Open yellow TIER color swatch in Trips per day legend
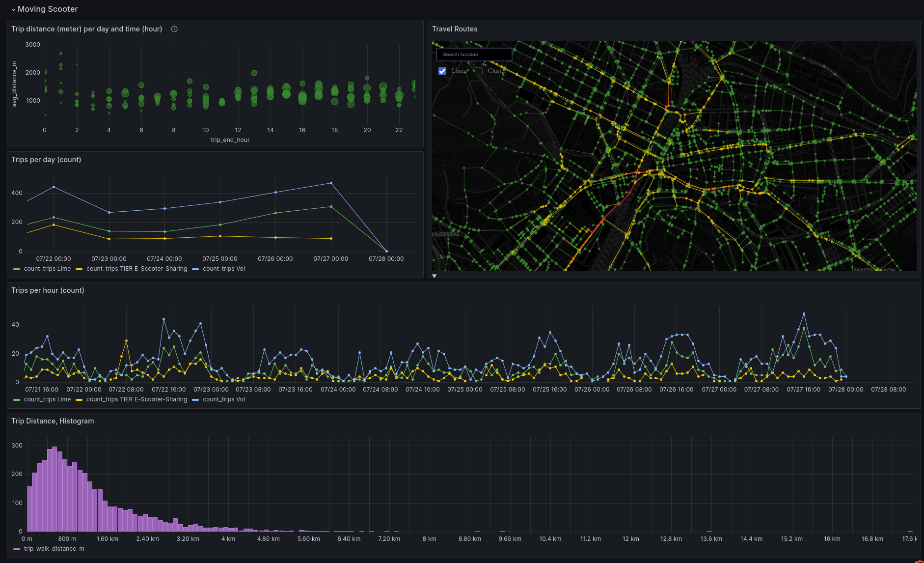Image resolution: width=924 pixels, height=563 pixels. point(79,269)
